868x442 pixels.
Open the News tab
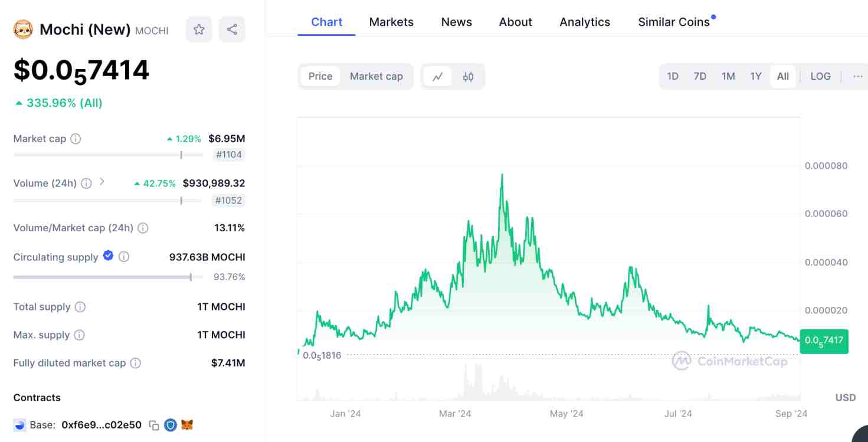[x=457, y=22]
